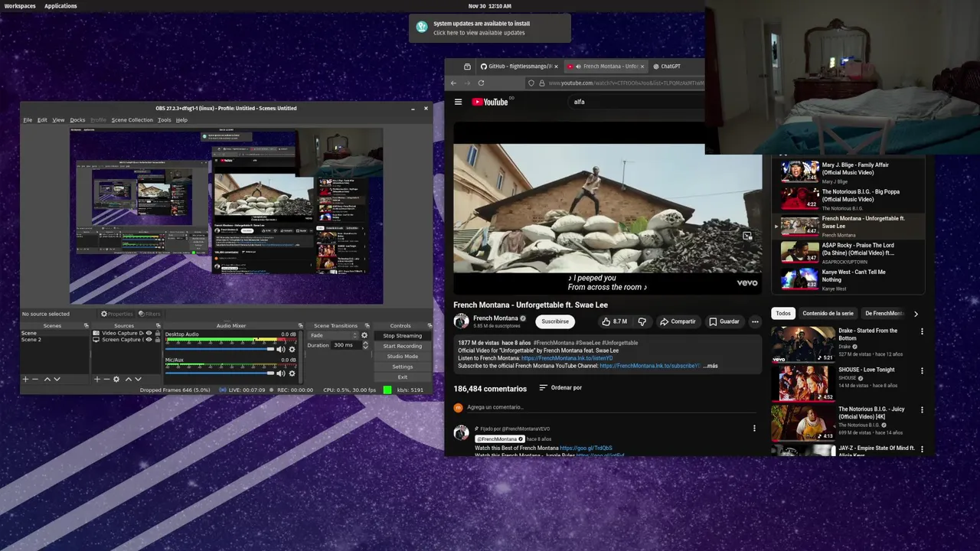The width and height of the screenshot is (980, 551).
Task: Open the Tools menu in OBS
Action: [x=165, y=120]
